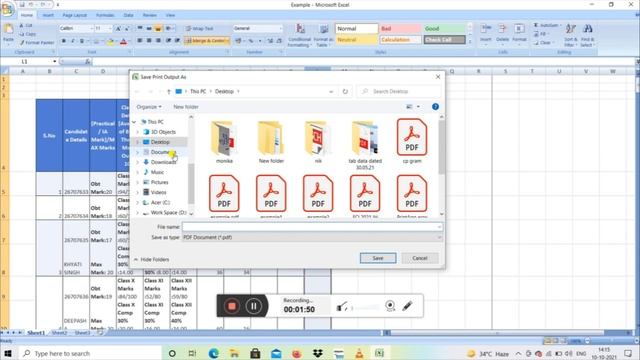
Task: Apply the yellow fill color bucket
Action: pyautogui.click(x=111, y=41)
